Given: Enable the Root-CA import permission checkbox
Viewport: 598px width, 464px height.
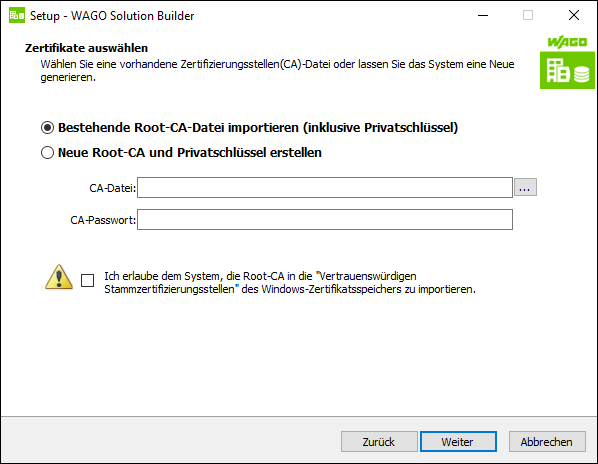Looking at the screenshot, I should pos(88,281).
